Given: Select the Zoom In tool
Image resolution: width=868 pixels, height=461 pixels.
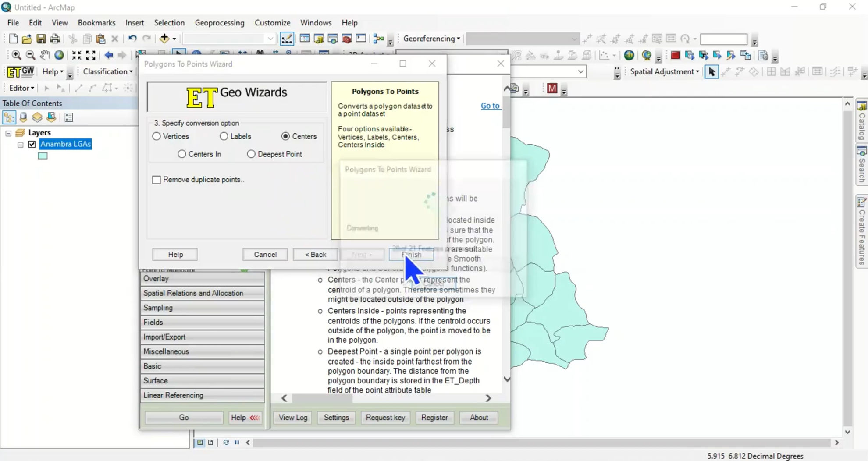Looking at the screenshot, I should point(17,55).
